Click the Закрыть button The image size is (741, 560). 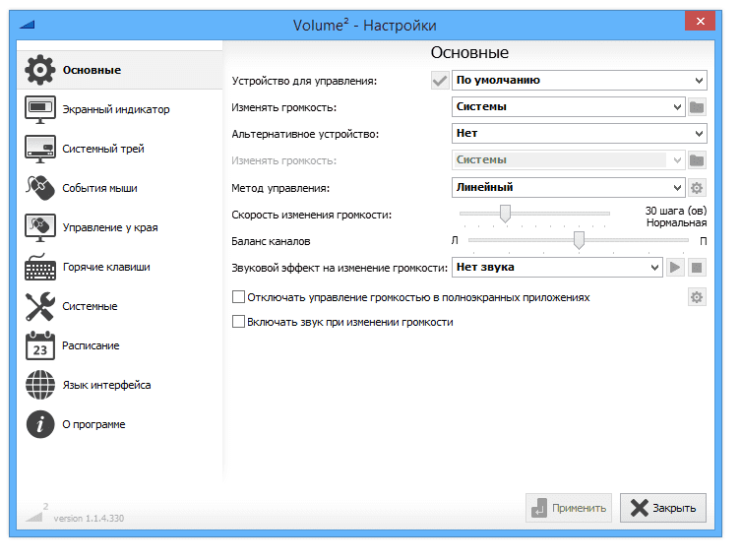pos(663,508)
